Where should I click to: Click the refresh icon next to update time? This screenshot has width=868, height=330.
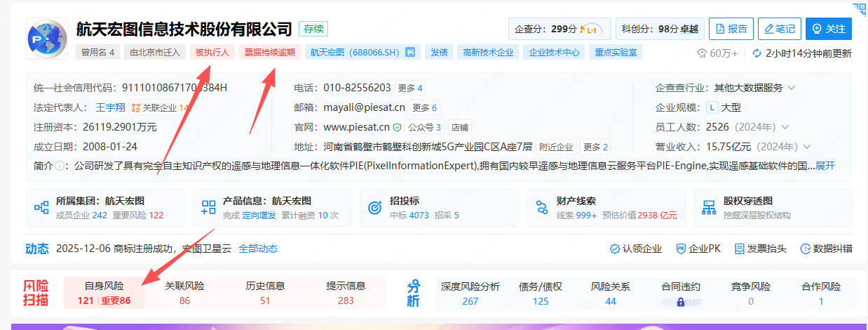tap(757, 53)
